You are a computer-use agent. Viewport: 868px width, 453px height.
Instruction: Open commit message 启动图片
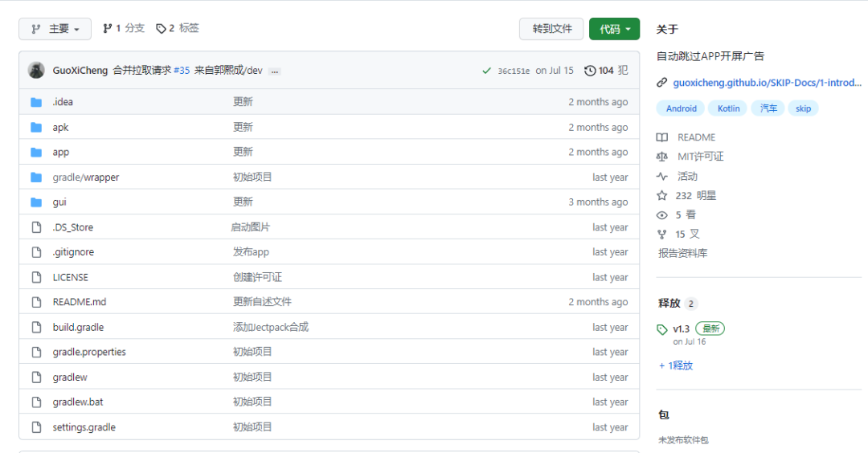(250, 226)
